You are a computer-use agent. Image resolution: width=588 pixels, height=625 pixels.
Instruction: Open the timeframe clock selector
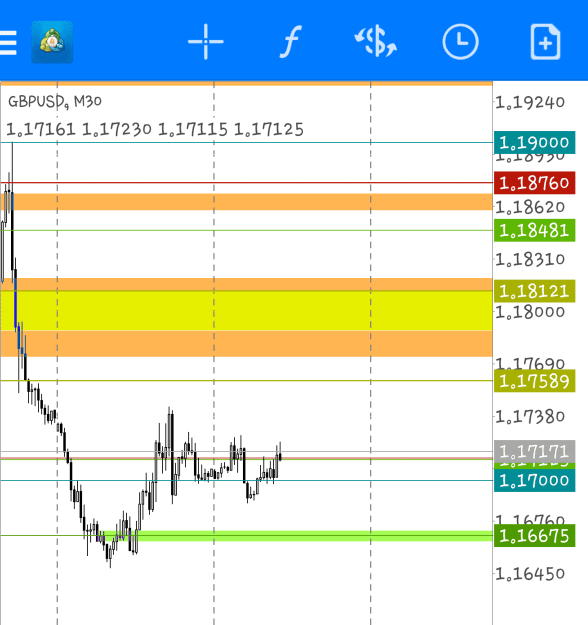pos(460,42)
